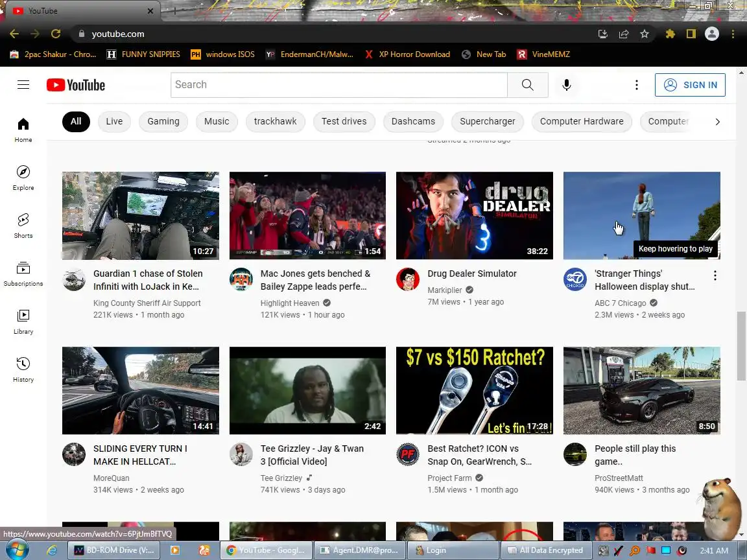Open the Chrome profile avatar

712,34
